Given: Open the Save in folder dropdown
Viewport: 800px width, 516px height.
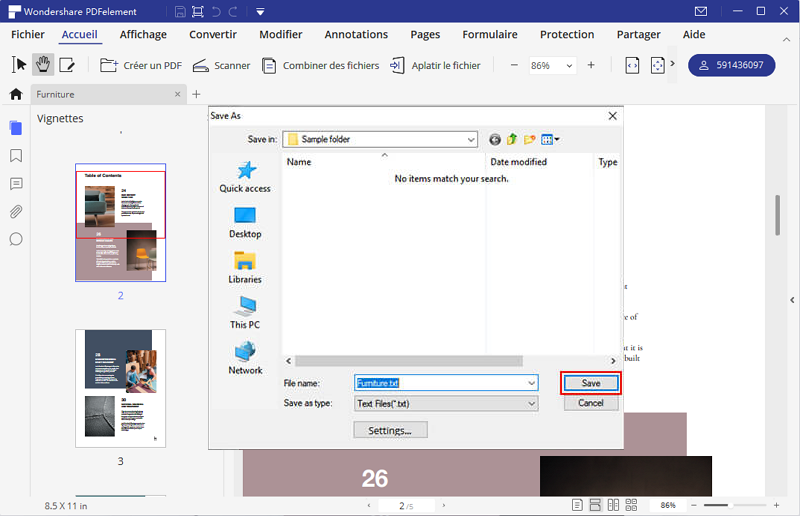Looking at the screenshot, I should pyautogui.click(x=380, y=139).
